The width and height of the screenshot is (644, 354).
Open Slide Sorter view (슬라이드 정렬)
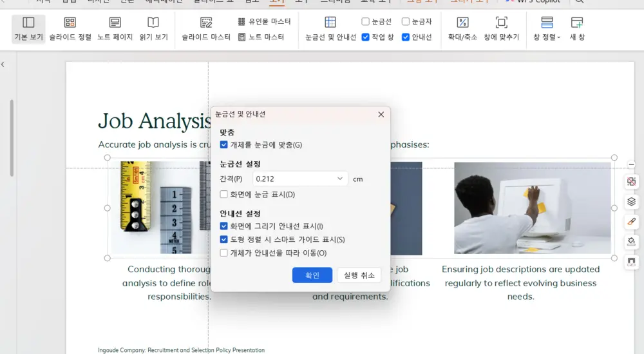coord(70,29)
